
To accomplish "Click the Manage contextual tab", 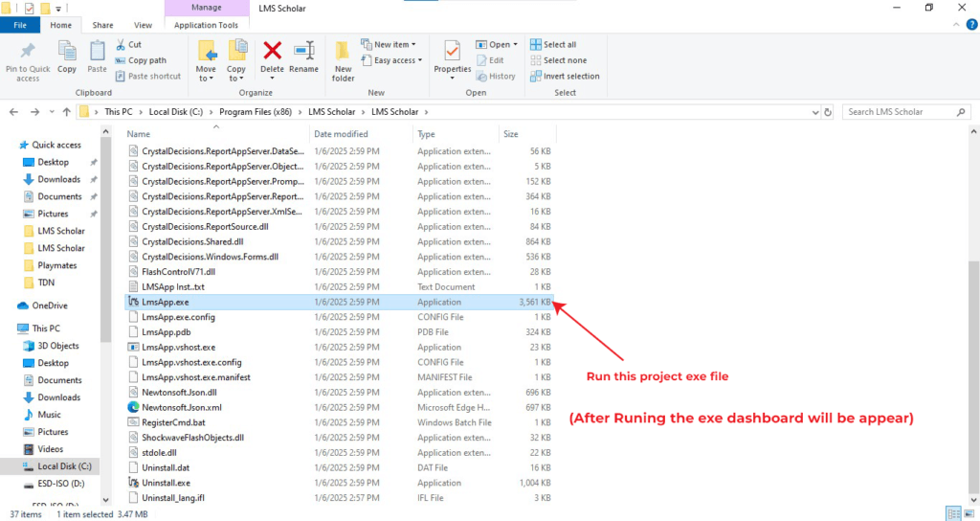I will tap(207, 8).
